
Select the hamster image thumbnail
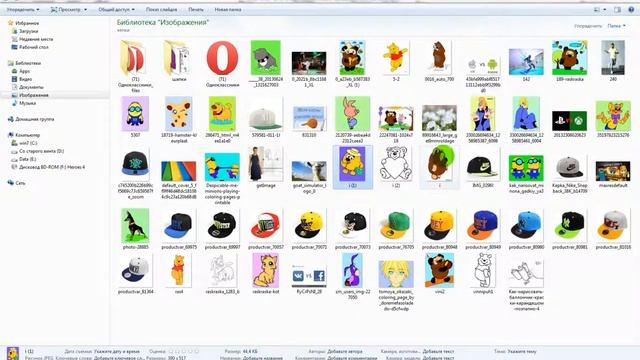click(179, 114)
